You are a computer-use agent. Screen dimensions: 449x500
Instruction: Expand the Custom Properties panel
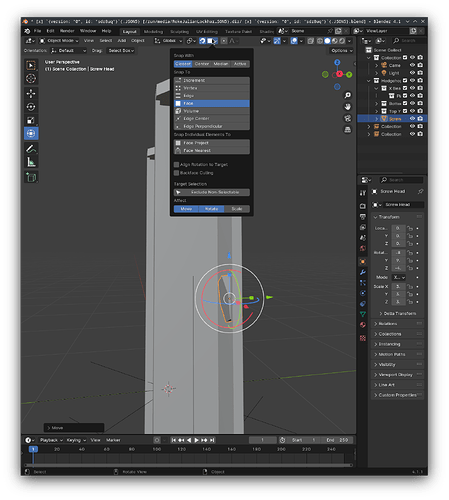point(397,395)
